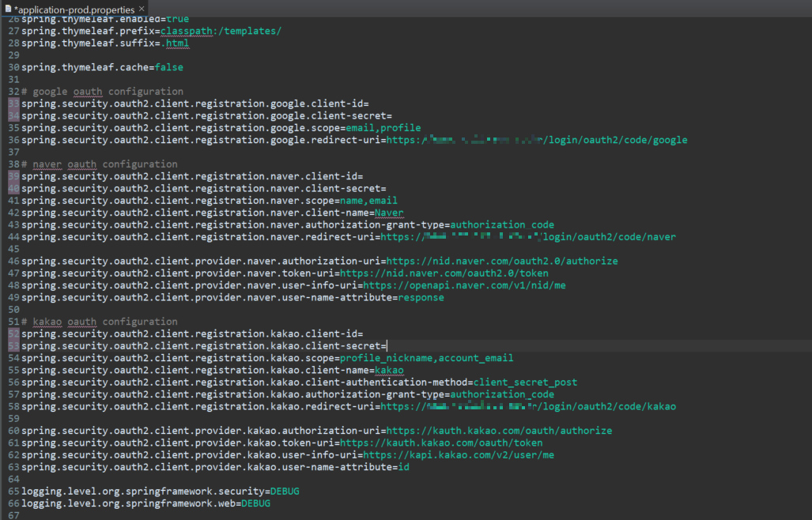Click the '# naver oauth configuration' comment
This screenshot has height=520, width=812.
[100, 164]
